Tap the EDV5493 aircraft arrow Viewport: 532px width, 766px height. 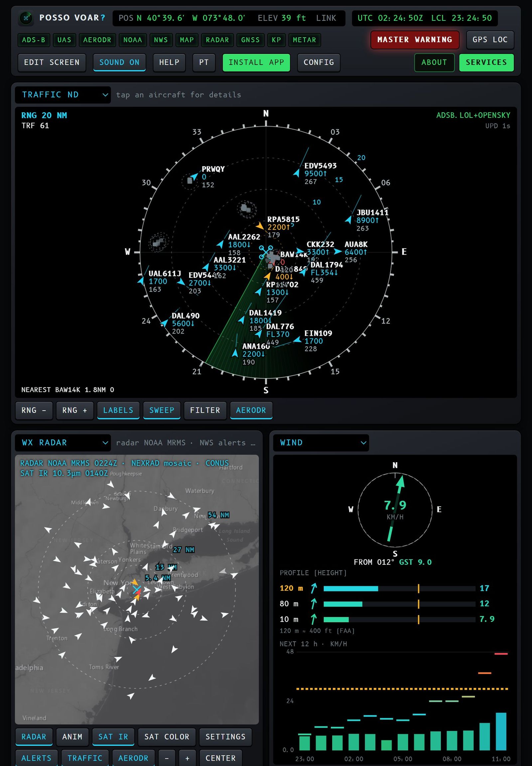click(297, 172)
